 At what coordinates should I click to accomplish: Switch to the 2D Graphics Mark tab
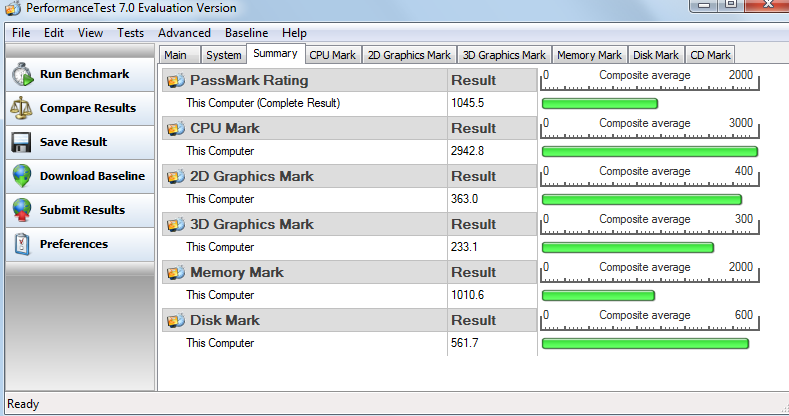[x=409, y=55]
